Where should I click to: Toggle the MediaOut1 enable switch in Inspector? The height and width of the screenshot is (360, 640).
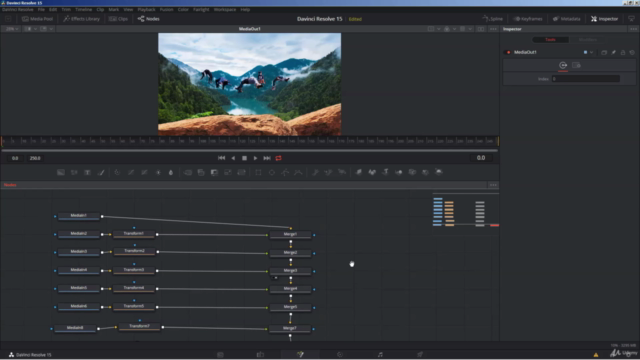click(x=508, y=52)
